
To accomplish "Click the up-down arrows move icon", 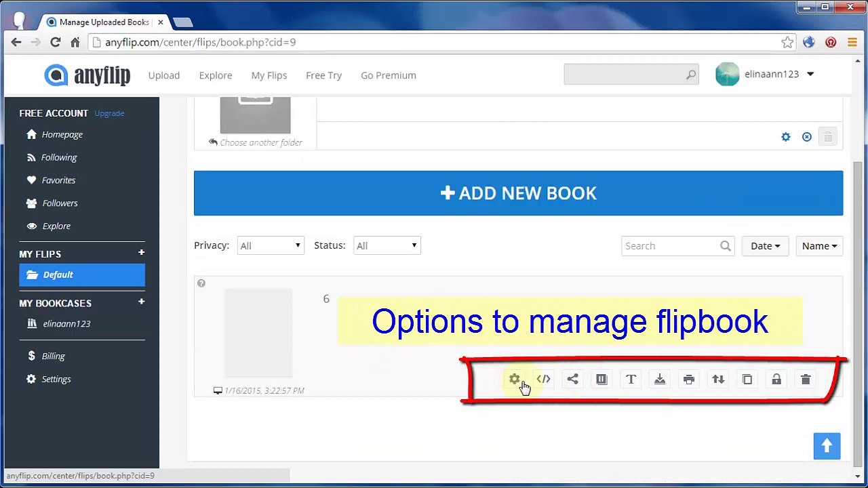I will coord(718,380).
